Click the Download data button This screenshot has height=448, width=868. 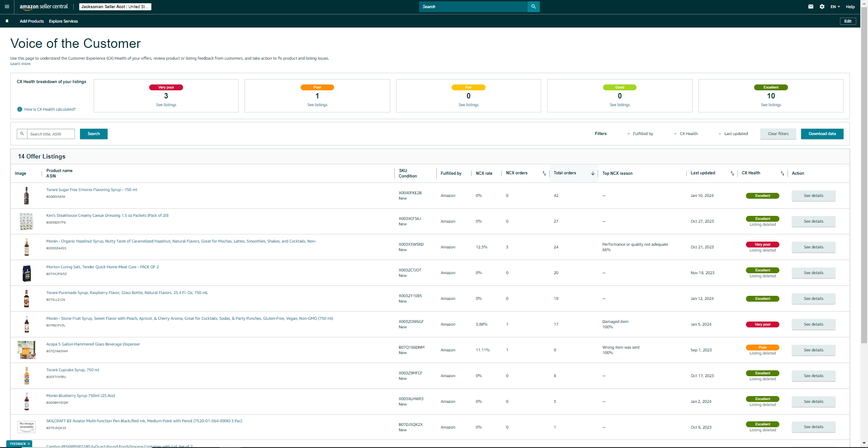(x=822, y=134)
